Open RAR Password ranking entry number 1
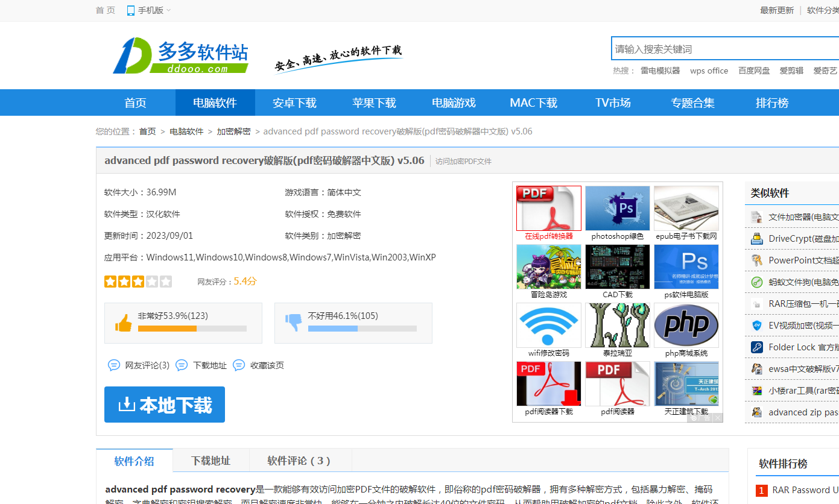 (805, 490)
